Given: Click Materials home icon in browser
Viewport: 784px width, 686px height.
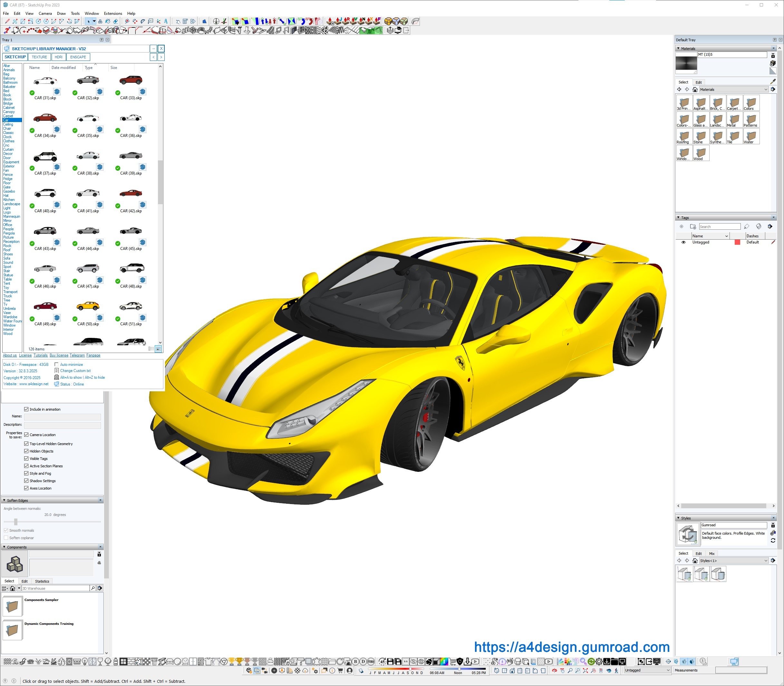Looking at the screenshot, I should click(x=695, y=90).
